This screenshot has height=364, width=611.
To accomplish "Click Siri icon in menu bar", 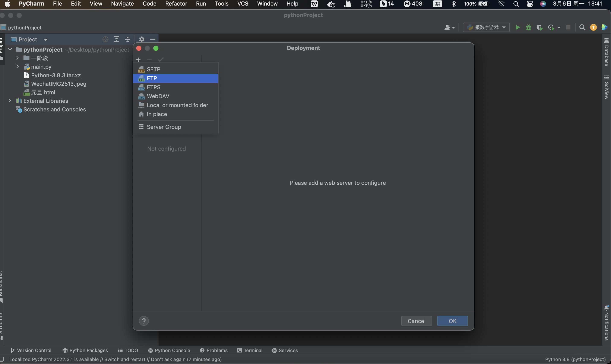I will pos(543,4).
